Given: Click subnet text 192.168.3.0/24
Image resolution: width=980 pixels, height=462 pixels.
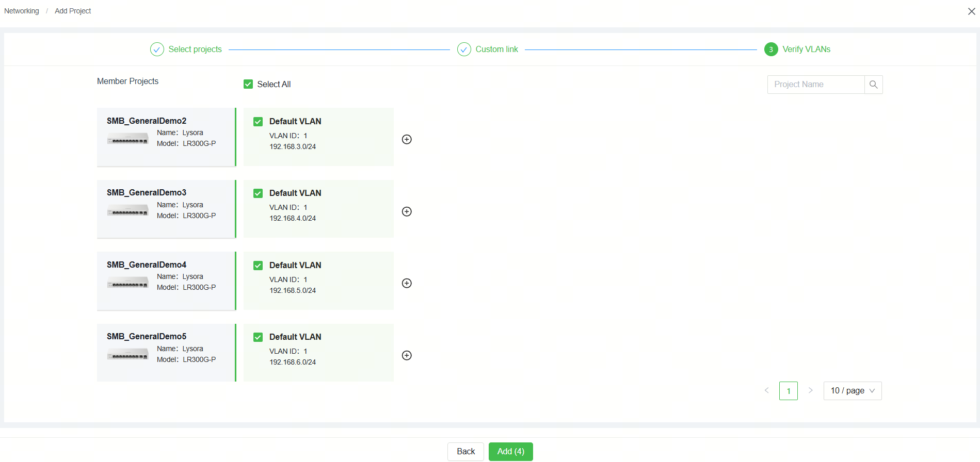Looking at the screenshot, I should [x=293, y=146].
